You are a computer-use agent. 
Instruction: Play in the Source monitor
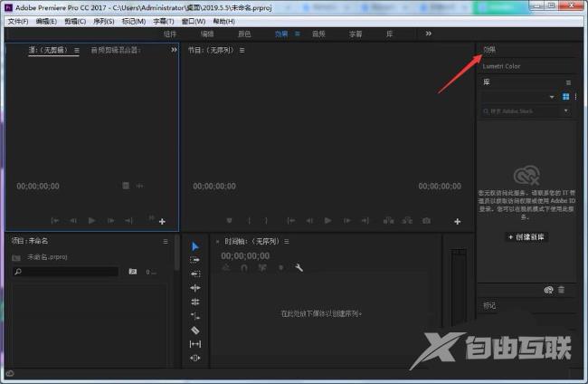91,221
